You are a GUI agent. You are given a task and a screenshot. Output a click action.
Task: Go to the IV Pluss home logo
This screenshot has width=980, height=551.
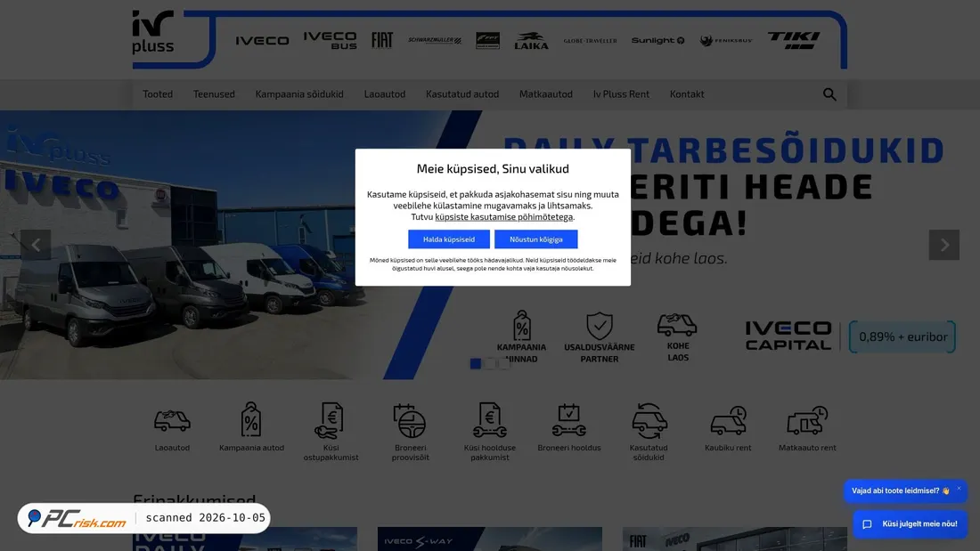coord(153,32)
